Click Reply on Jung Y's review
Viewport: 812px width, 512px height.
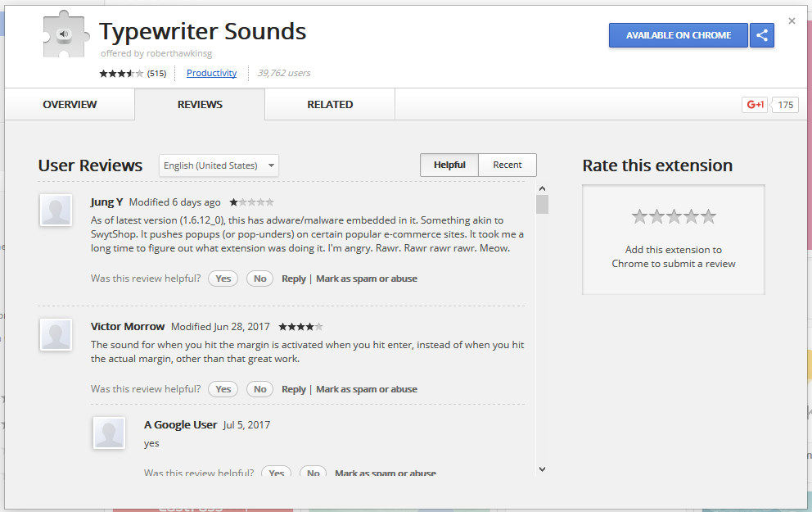293,278
